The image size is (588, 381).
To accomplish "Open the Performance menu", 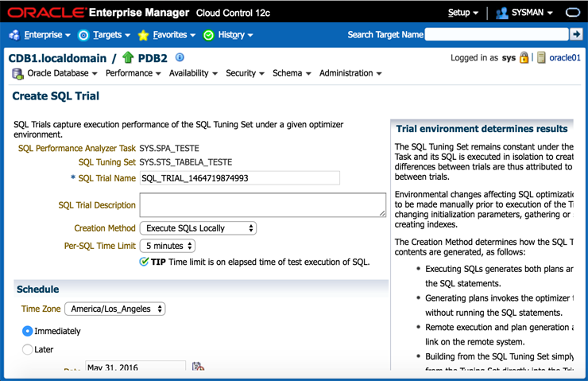I will click(133, 73).
